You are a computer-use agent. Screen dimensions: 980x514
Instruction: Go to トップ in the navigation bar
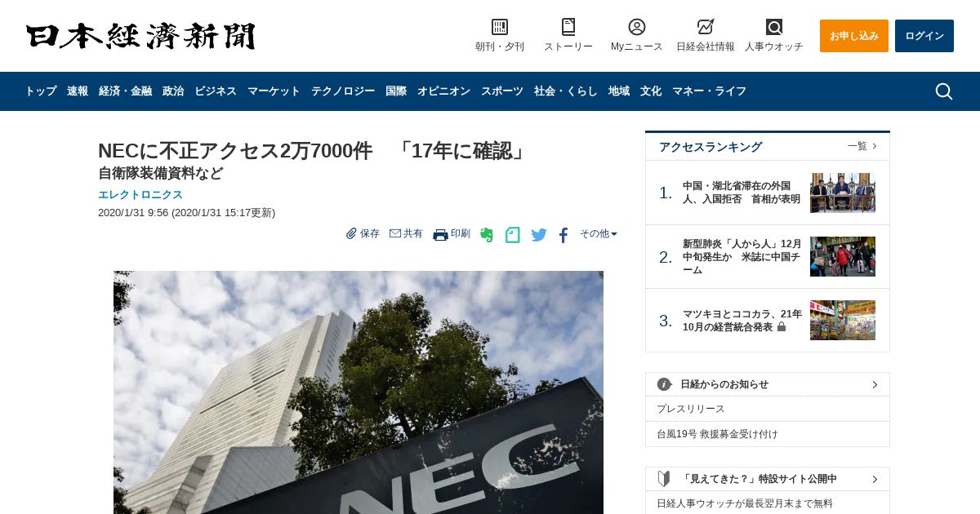[x=41, y=91]
